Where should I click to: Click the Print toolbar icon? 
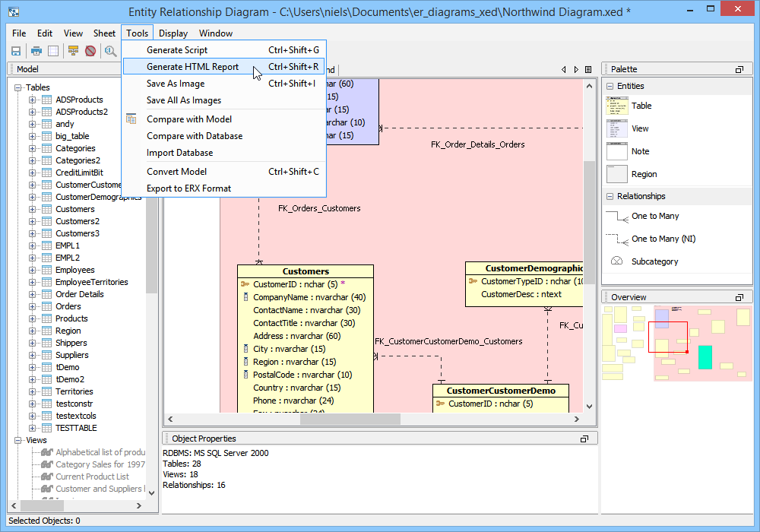tap(36, 51)
